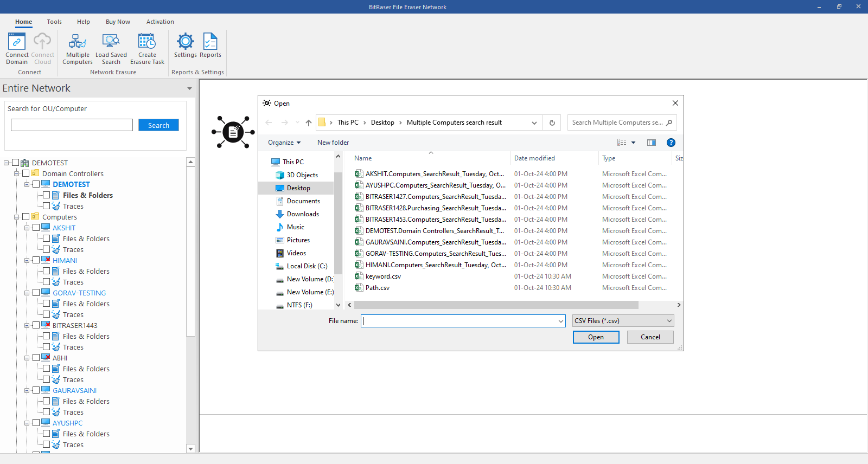Select the Documents folder in navigation pane
Screen dimensions: 868x464
[x=303, y=201]
